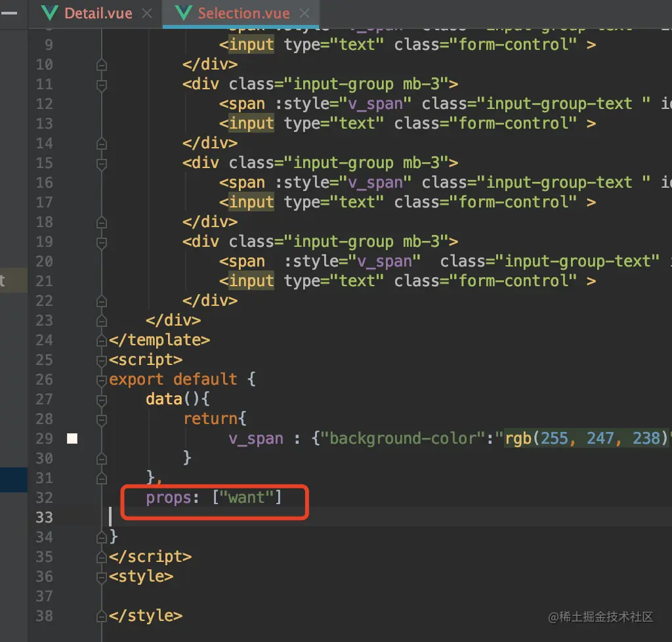The width and height of the screenshot is (672, 642).
Task: Toggle fold marker at line 18
Action: [x=102, y=223]
